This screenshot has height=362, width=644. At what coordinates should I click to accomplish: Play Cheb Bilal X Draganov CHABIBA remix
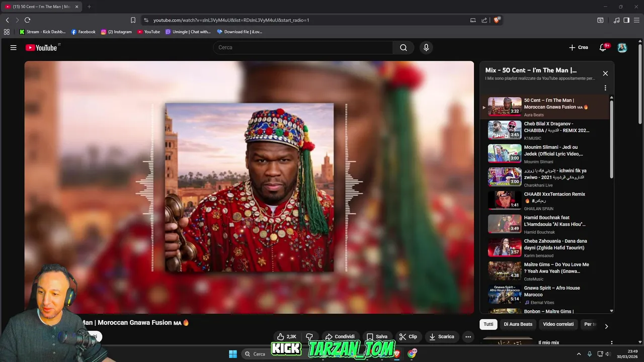pos(545,131)
